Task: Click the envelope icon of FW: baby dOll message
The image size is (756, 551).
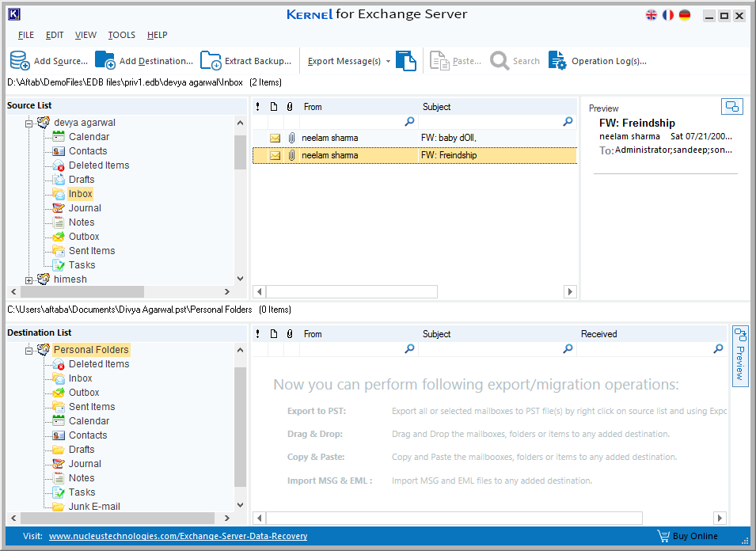Action: 275,139
